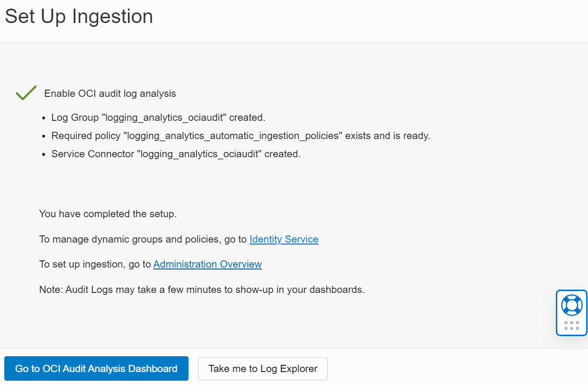Click the bullet point before Required policy
The image size is (588, 385).
(x=44, y=136)
